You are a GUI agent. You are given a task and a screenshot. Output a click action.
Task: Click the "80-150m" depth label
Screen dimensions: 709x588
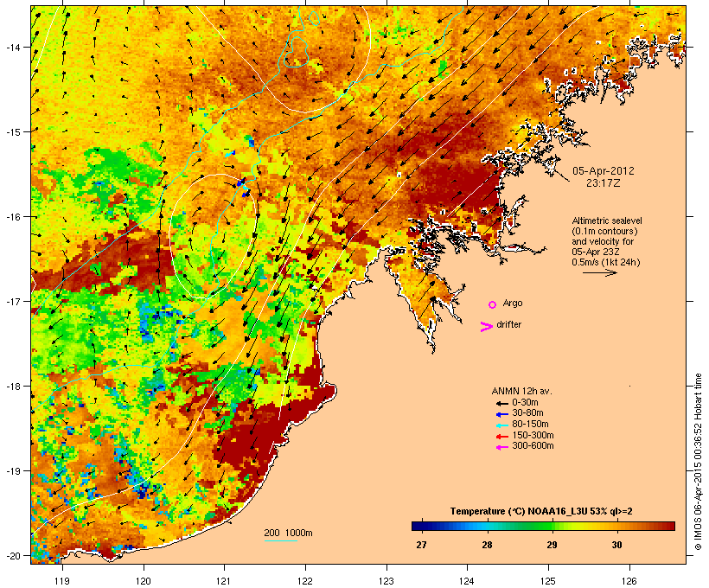pyautogui.click(x=530, y=425)
